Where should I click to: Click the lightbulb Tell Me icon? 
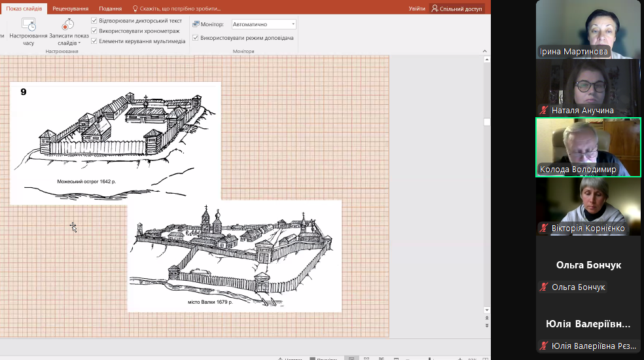point(135,9)
